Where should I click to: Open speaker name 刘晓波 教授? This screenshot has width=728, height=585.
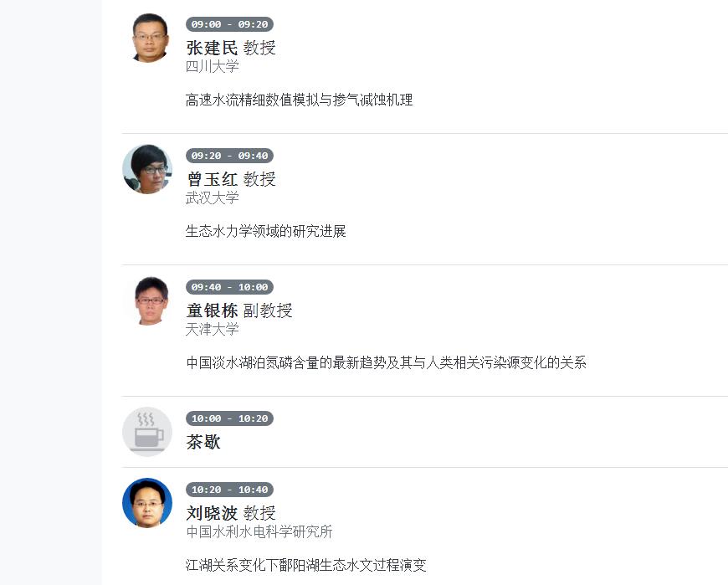point(230,513)
